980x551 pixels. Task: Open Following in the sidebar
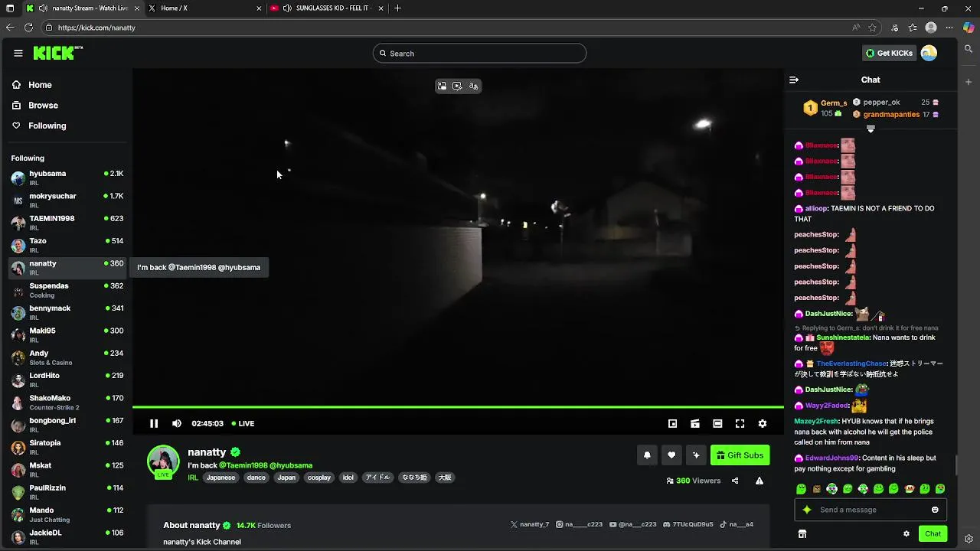point(39,126)
